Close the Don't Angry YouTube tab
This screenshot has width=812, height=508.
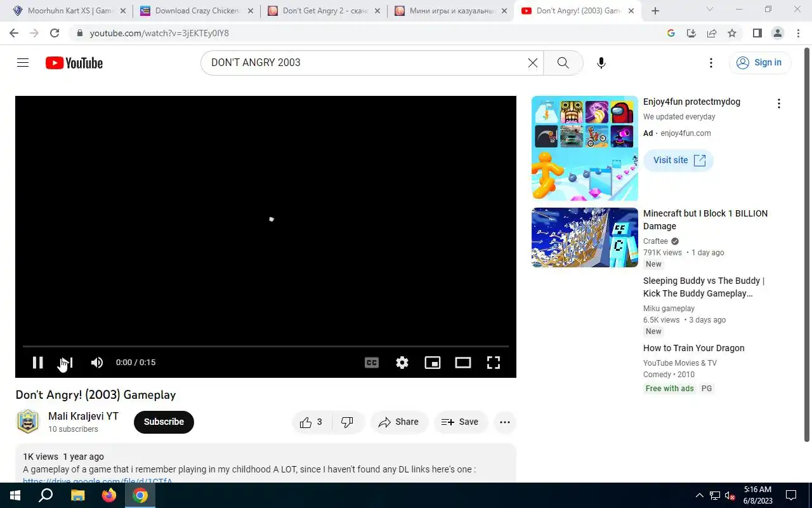(631, 11)
